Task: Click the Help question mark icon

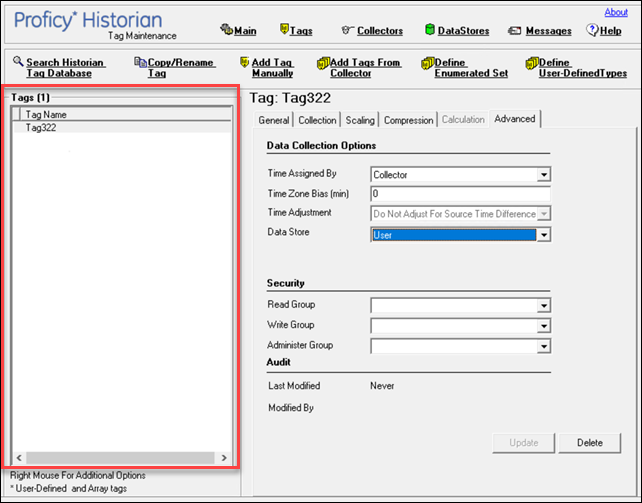Action: 592,30
